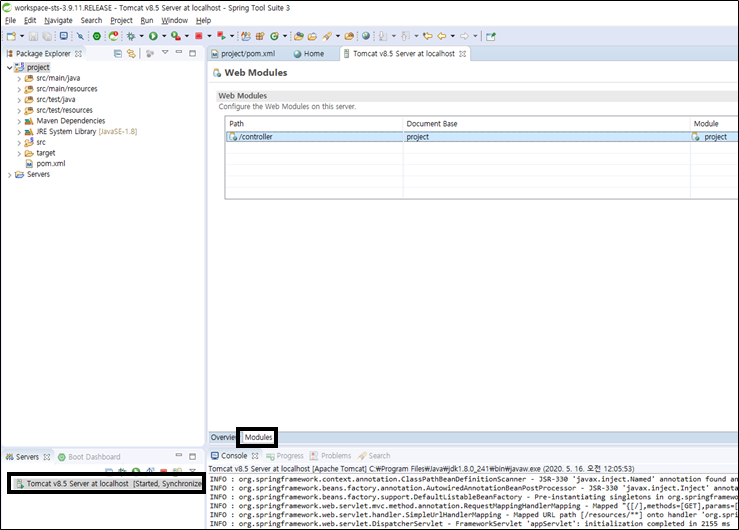Click the globe web browser toolbar icon
This screenshot has height=530, width=739.
366,36
